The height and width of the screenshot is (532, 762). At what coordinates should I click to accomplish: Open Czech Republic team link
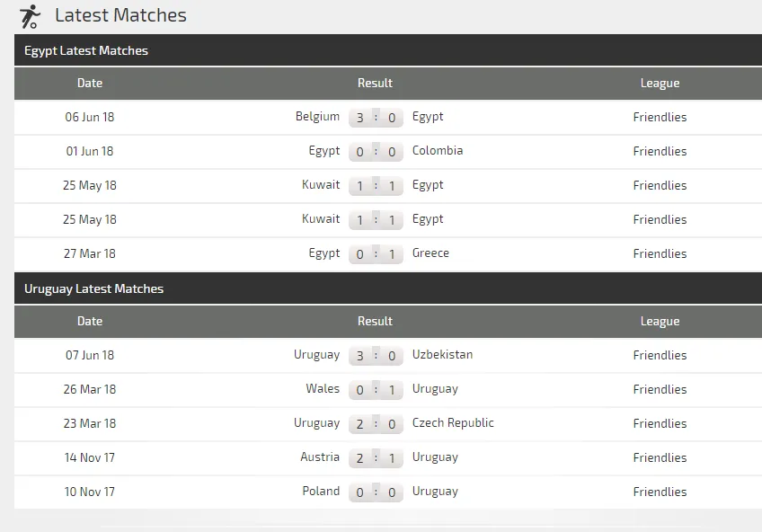coord(453,422)
